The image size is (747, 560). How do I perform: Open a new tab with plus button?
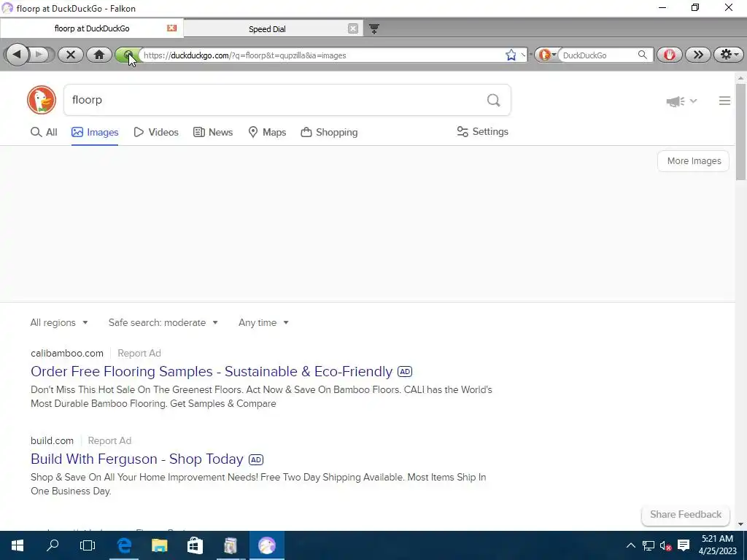(374, 29)
